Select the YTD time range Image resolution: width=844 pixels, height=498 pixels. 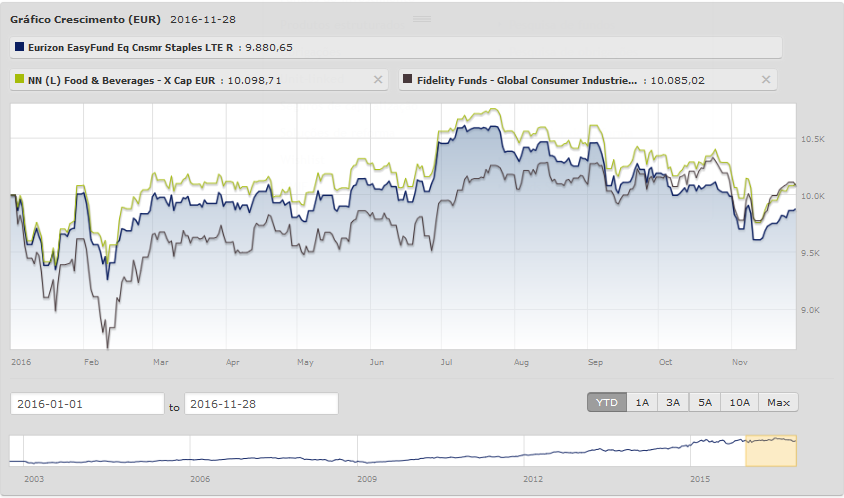[606, 402]
